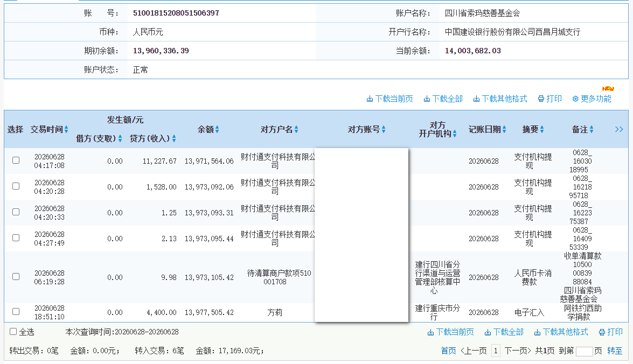
Task: Sort by 备注 column arrows
Action: click(x=592, y=129)
